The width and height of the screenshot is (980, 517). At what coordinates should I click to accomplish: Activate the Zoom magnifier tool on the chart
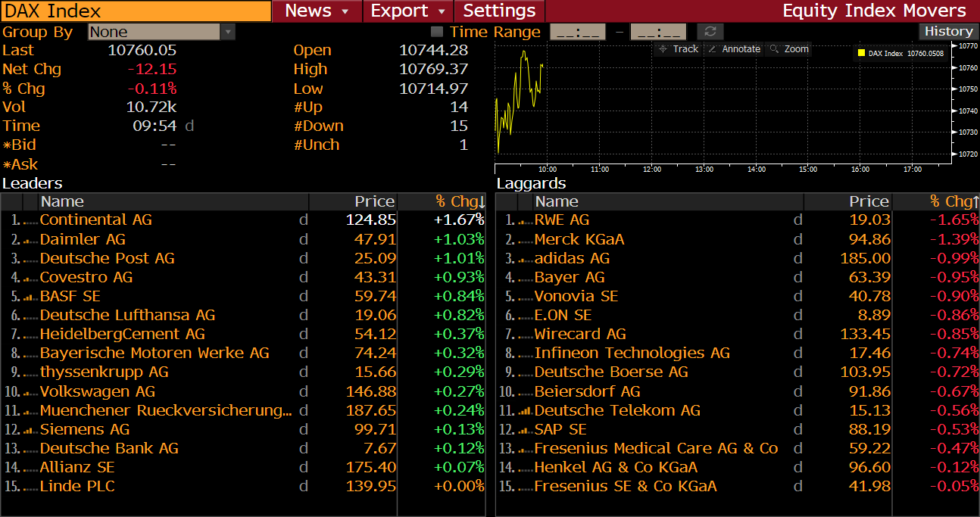[x=788, y=48]
